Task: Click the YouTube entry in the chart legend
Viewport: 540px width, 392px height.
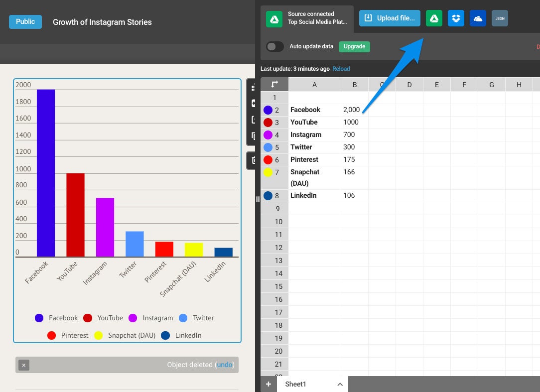Action: [103, 318]
